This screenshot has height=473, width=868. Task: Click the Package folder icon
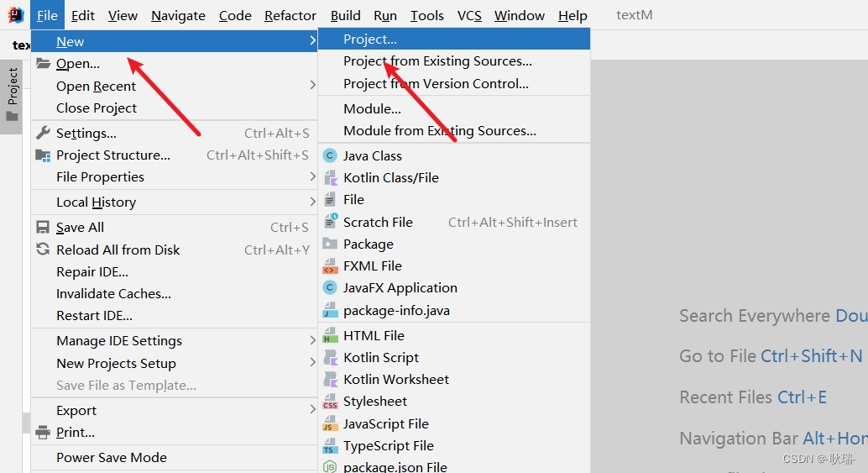330,244
